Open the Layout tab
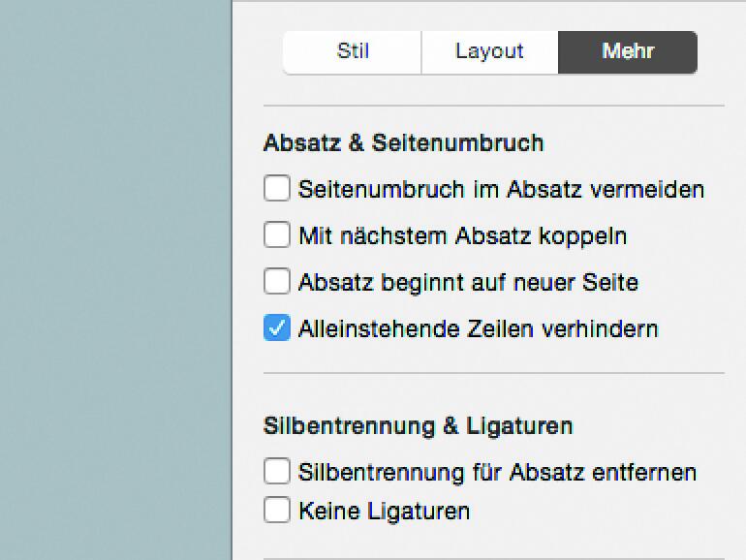 (489, 52)
